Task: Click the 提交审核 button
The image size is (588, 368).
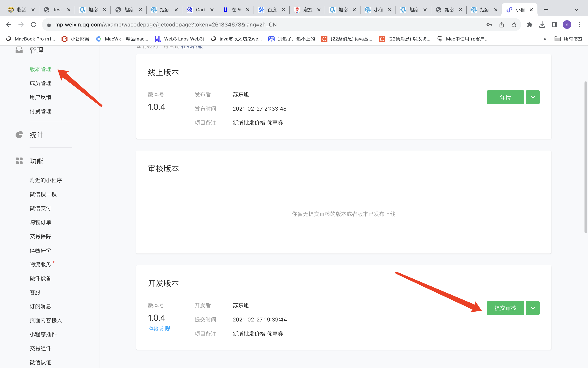Action: pyautogui.click(x=505, y=308)
